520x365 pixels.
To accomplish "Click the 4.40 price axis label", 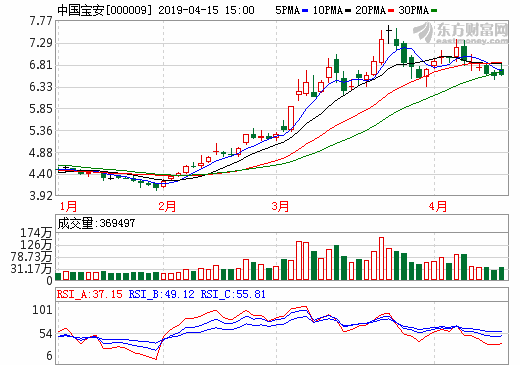I will [41, 174].
